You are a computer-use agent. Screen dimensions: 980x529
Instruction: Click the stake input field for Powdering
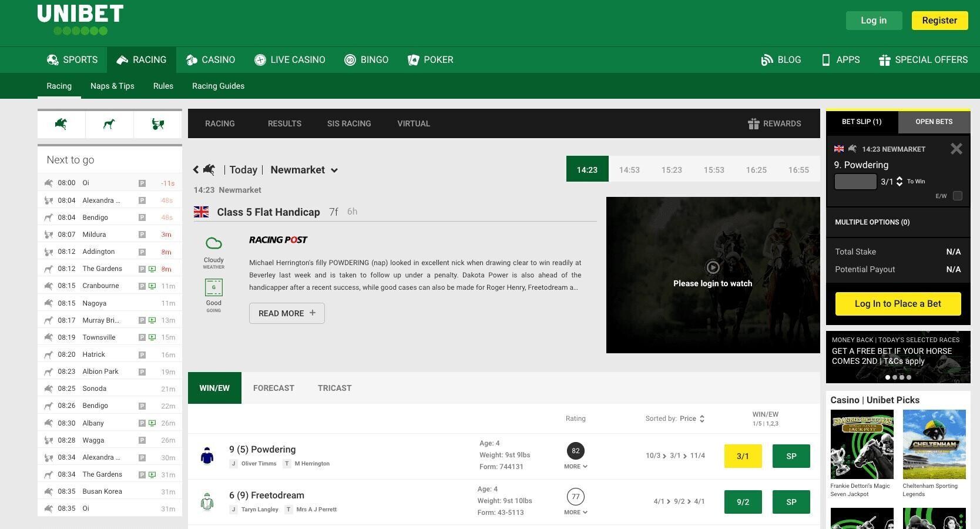pyautogui.click(x=855, y=182)
